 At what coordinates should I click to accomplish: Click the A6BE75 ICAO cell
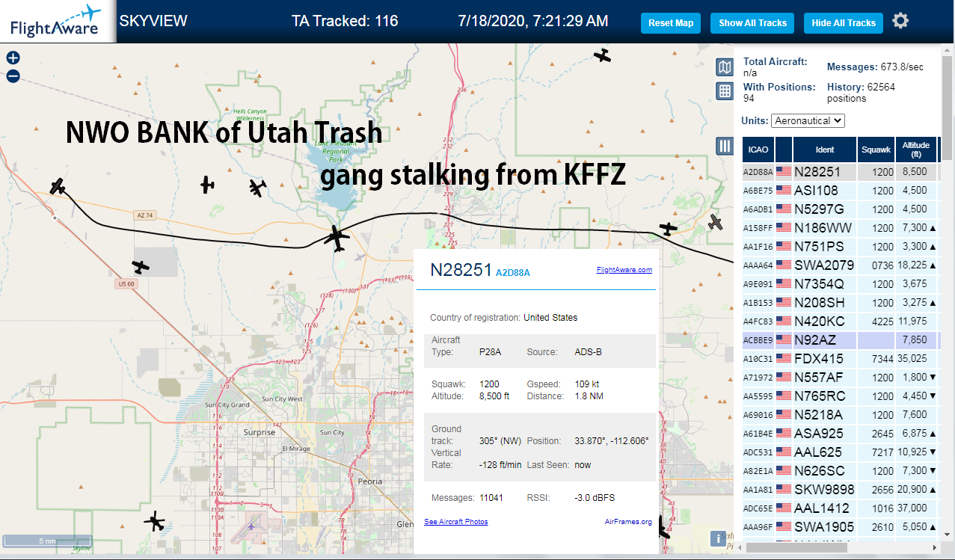[x=758, y=190]
